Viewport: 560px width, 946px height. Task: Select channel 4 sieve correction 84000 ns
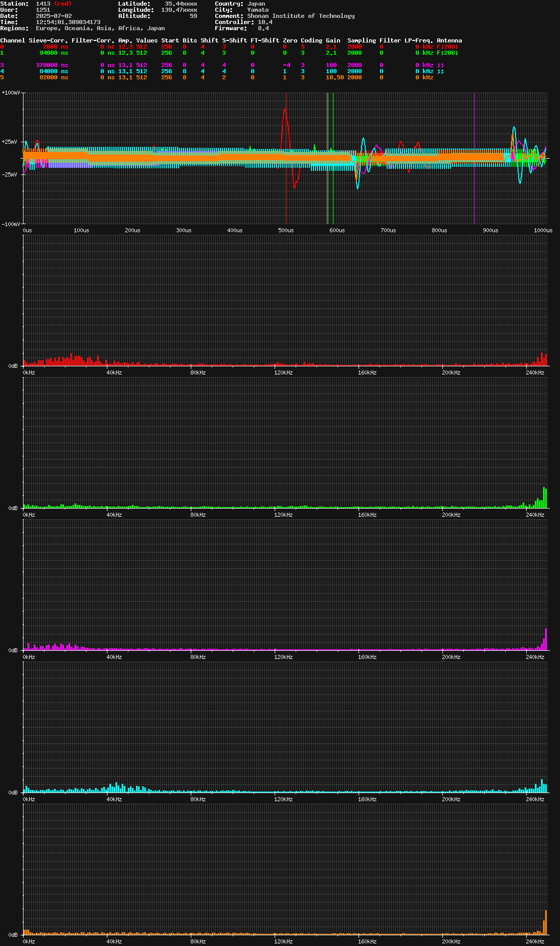click(54, 71)
